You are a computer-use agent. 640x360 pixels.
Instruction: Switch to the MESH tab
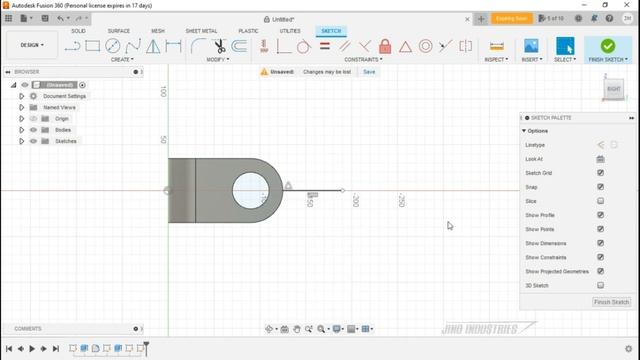coord(158,31)
